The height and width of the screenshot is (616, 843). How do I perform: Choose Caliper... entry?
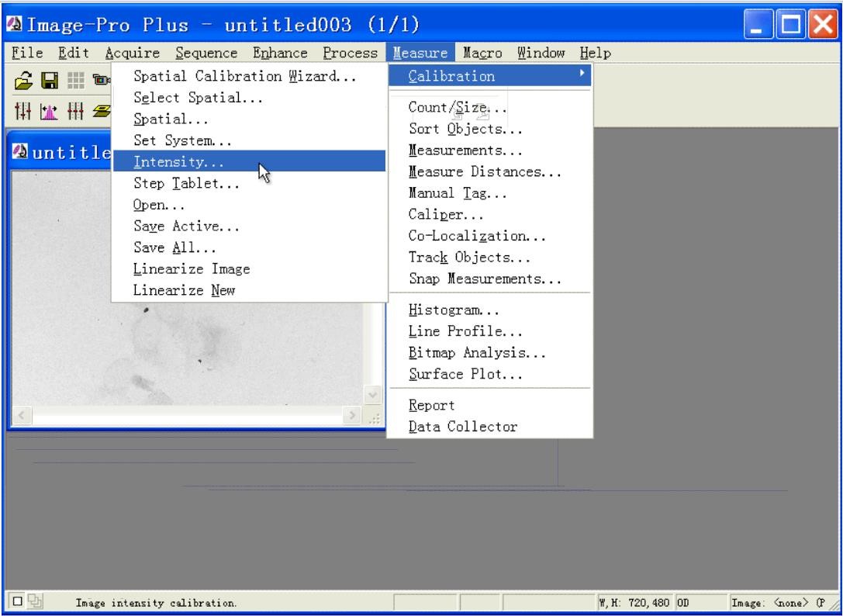(490, 214)
